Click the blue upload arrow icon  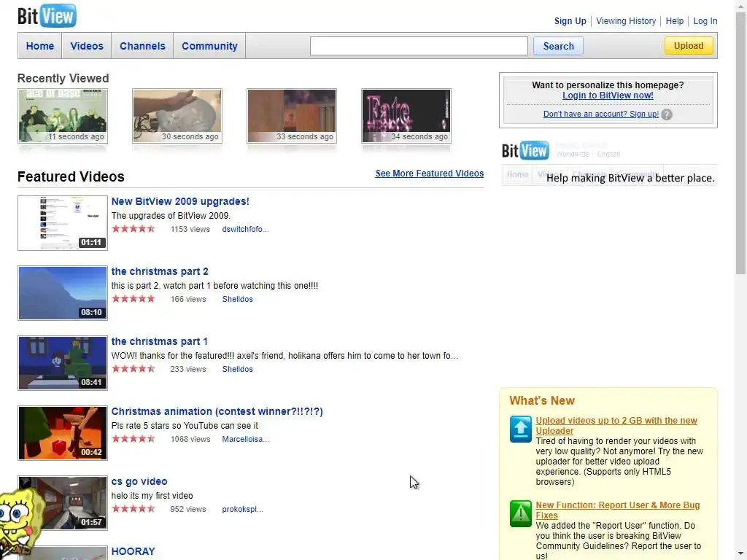[520, 429]
